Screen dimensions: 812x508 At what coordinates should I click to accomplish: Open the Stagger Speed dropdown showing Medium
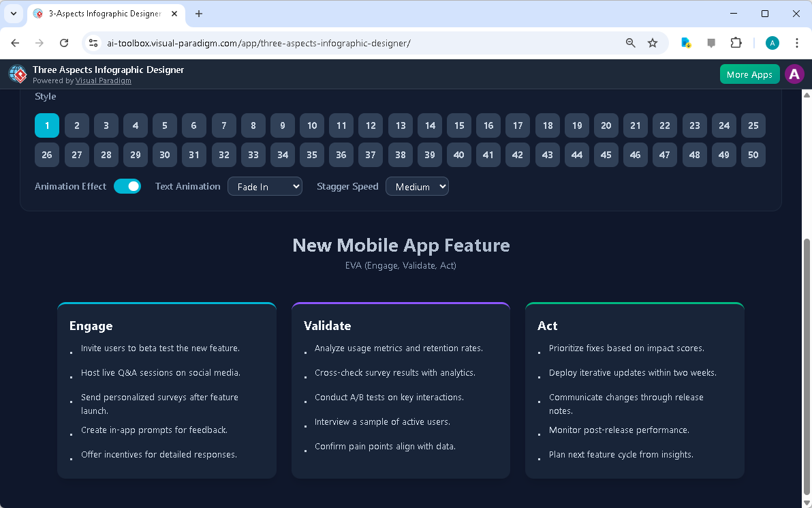coord(417,185)
